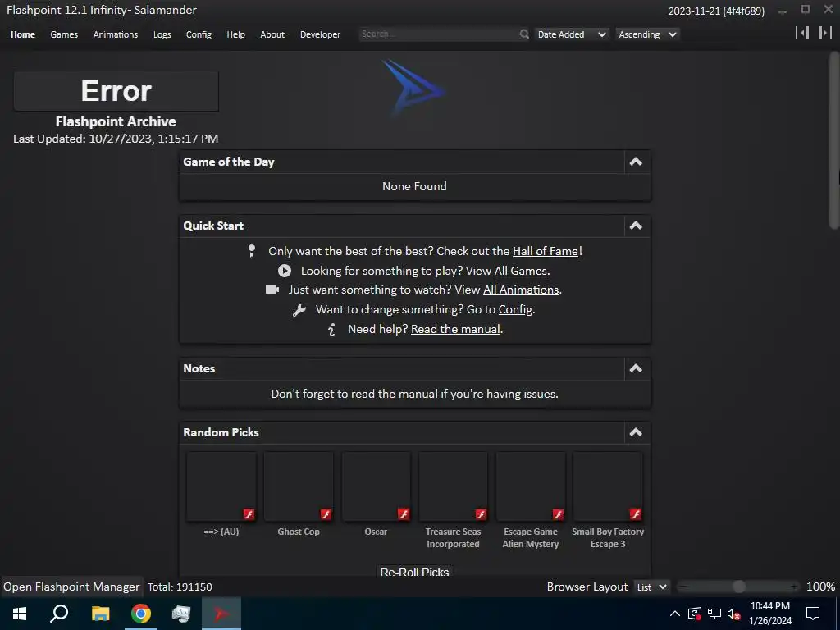
Task: Launch Google Chrome from the taskbar
Action: [x=141, y=614]
